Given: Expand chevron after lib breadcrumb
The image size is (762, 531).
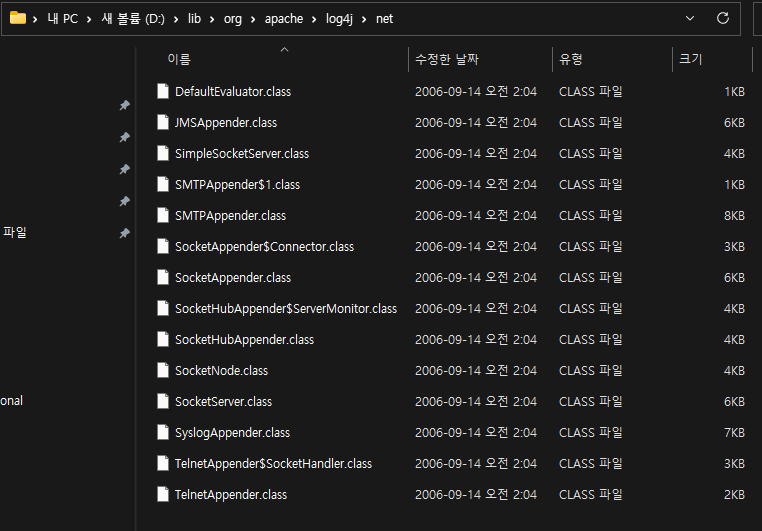Looking at the screenshot, I should point(212,19).
